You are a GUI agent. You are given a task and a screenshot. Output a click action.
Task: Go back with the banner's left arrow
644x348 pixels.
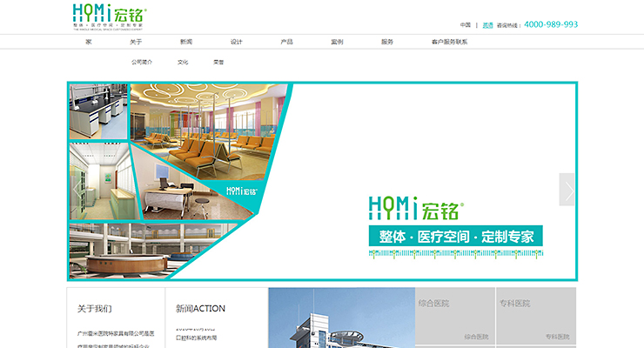(x=77, y=190)
